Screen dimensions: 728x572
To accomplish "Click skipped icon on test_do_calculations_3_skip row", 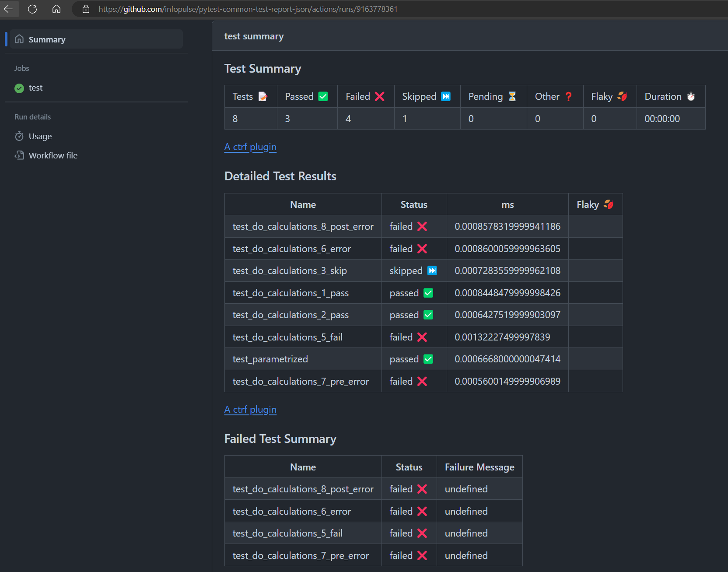I will 432,270.
